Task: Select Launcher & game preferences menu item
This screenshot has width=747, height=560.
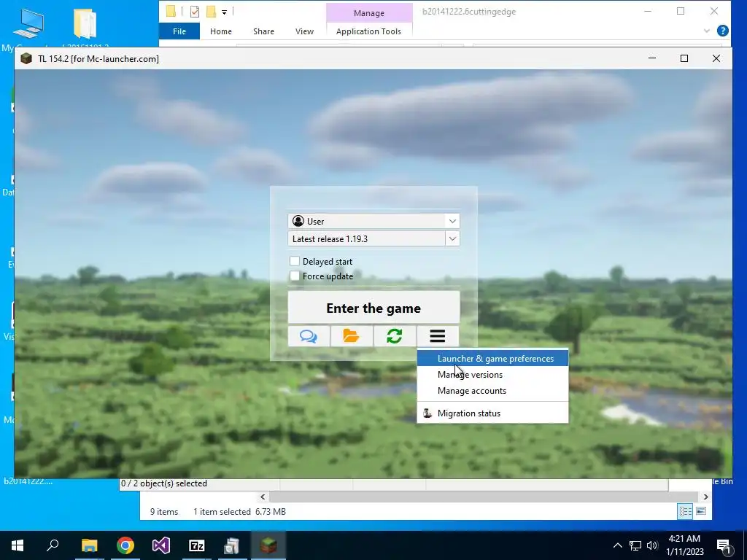Action: tap(492, 359)
